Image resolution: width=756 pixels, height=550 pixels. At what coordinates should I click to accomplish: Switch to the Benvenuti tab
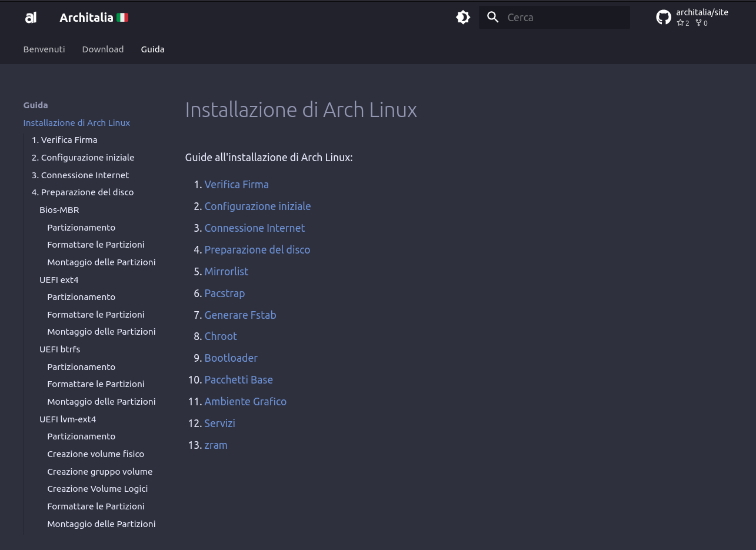[44, 49]
